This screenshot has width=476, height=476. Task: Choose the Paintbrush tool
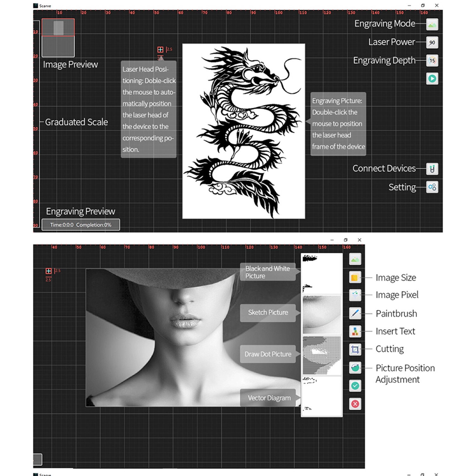click(x=355, y=314)
